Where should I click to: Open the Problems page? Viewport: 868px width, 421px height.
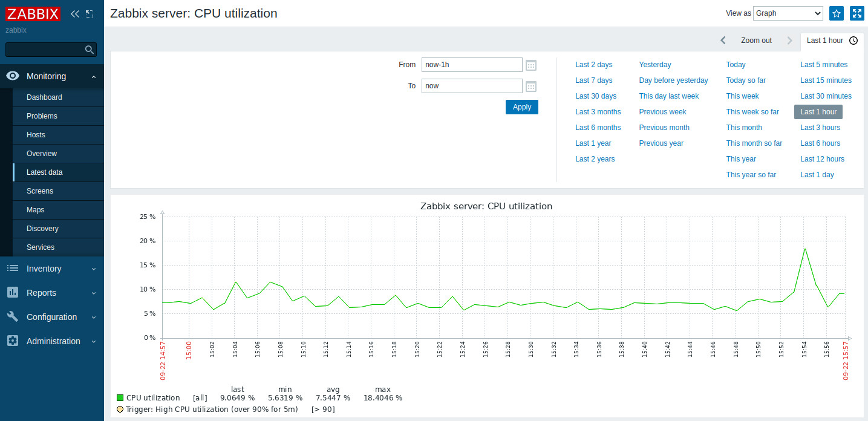click(x=42, y=116)
